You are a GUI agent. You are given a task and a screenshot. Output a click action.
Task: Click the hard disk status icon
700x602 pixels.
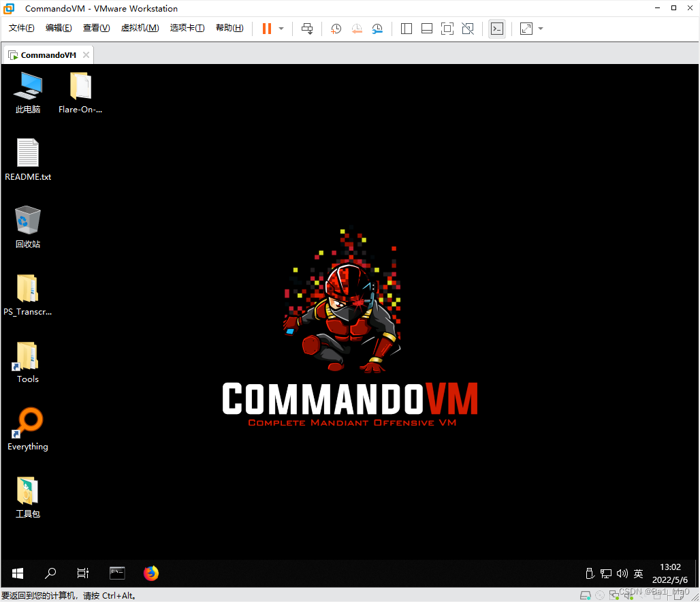pyautogui.click(x=586, y=595)
